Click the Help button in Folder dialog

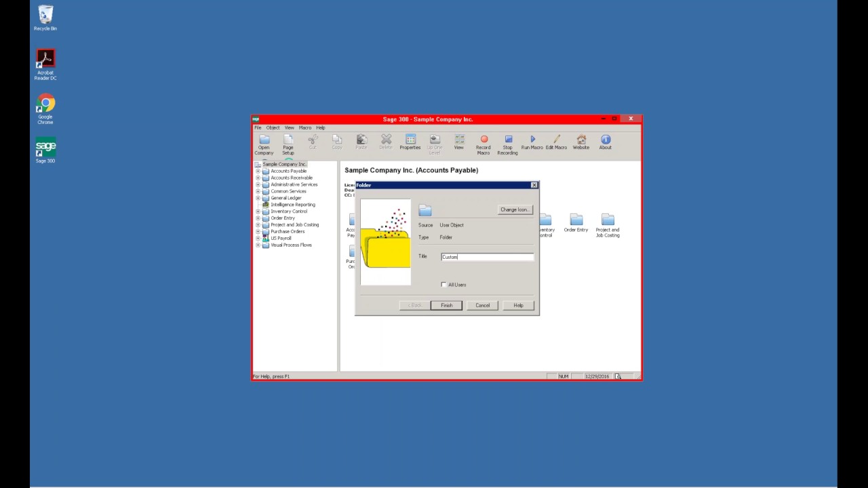tap(518, 305)
